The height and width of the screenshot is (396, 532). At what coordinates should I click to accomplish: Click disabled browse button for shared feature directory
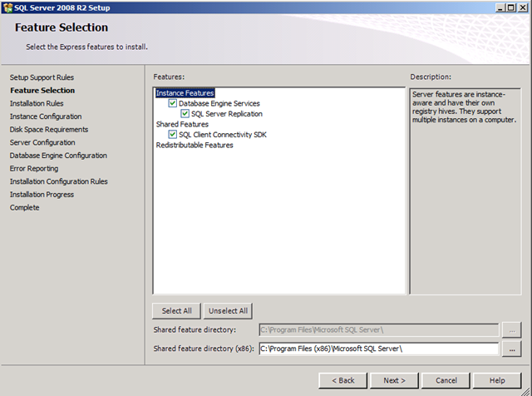(512, 329)
